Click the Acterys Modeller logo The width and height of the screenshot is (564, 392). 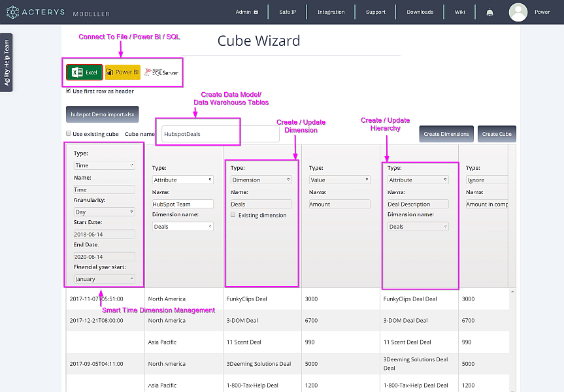coord(58,12)
